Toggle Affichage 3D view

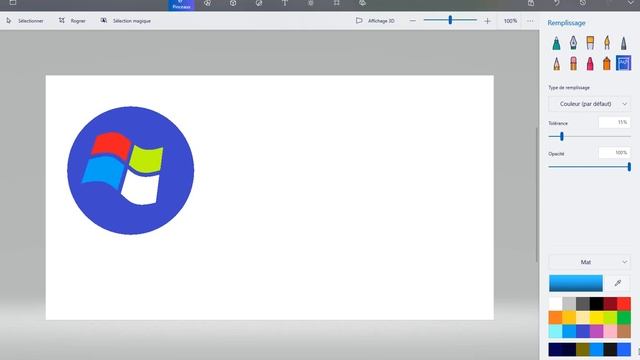375,21
